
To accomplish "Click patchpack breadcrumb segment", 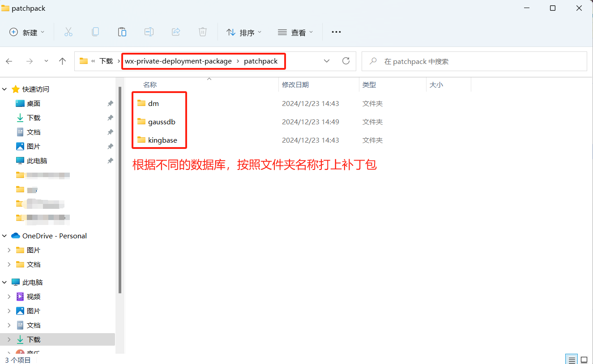I will (x=261, y=61).
